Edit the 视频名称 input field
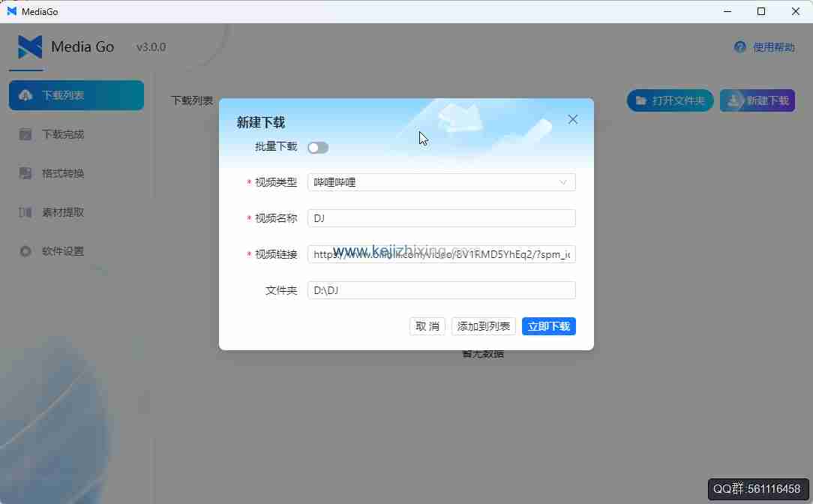The image size is (813, 504). click(441, 218)
